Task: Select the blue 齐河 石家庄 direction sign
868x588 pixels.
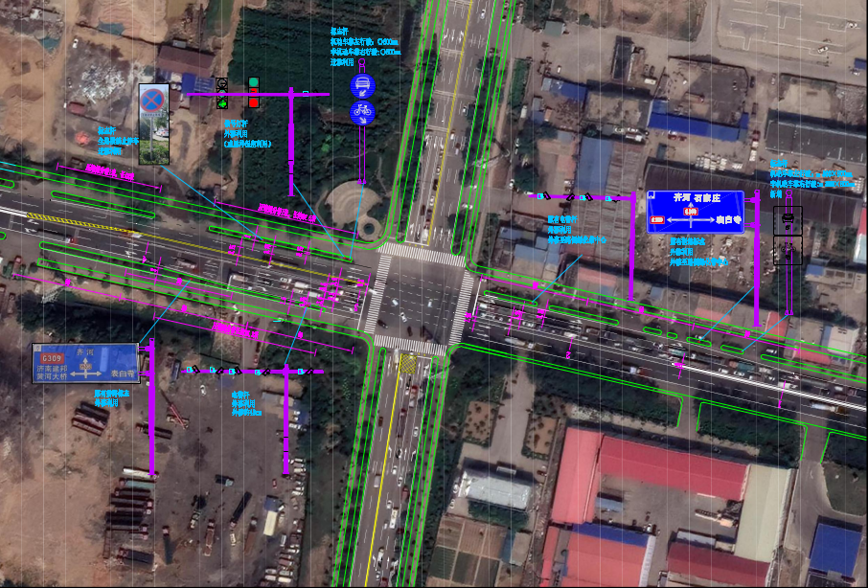Action: click(x=695, y=211)
